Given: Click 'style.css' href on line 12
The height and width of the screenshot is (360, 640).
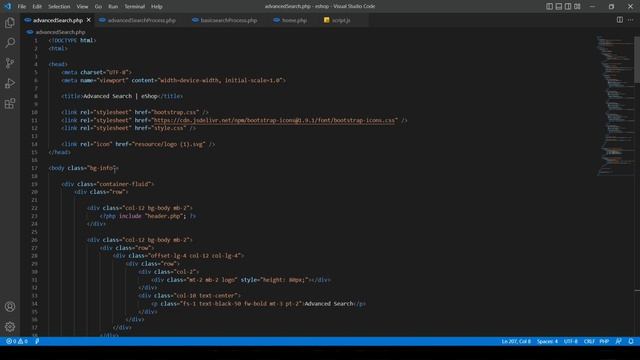Looking at the screenshot, I should click(169, 128).
